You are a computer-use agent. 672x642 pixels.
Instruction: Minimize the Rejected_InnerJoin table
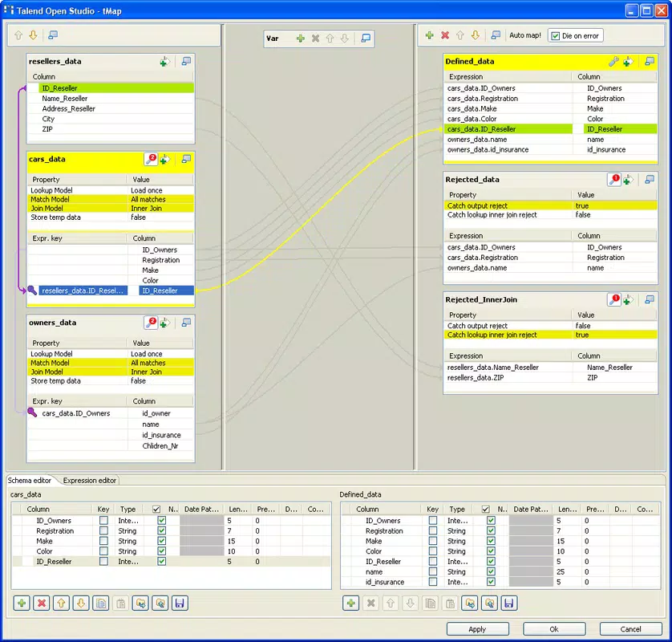click(x=650, y=299)
